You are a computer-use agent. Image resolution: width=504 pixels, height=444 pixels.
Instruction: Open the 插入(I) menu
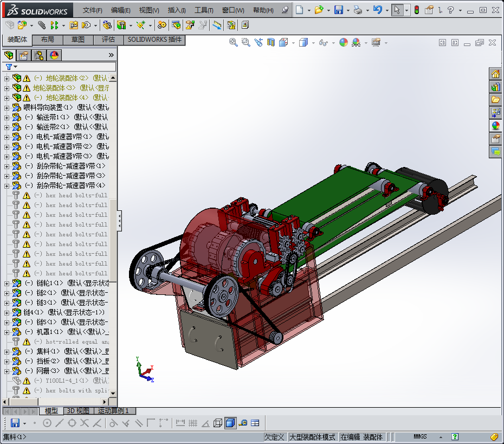coord(177,10)
